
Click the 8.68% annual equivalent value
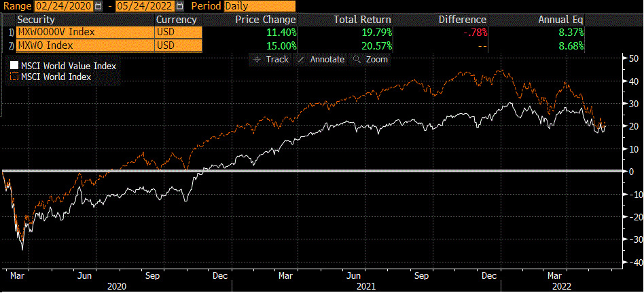click(570, 46)
